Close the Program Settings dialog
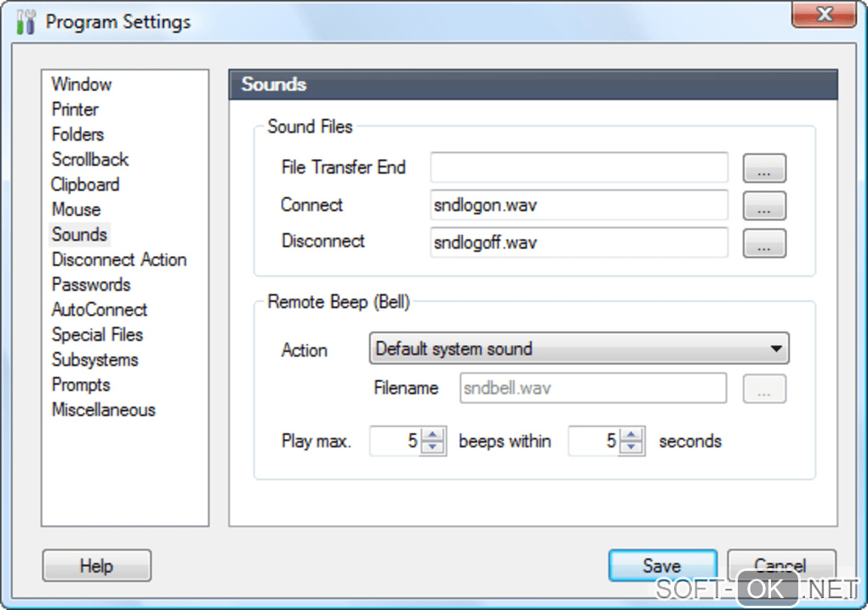 [823, 14]
